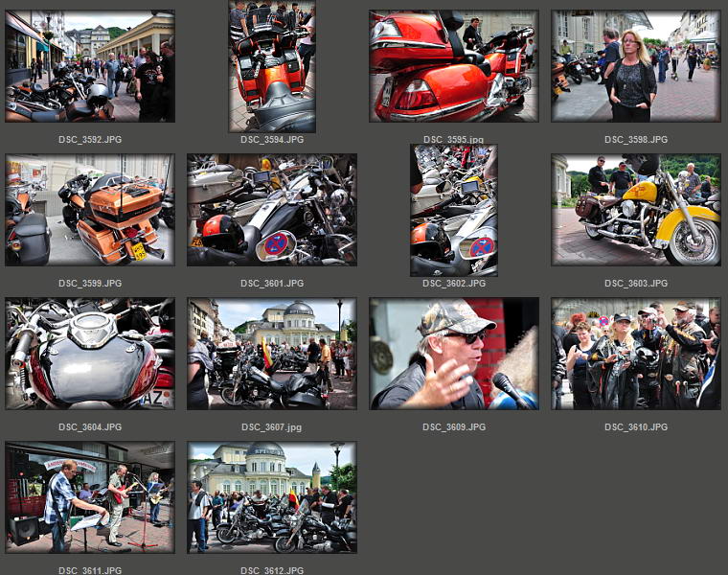The width and height of the screenshot is (728, 575).
Task: Select the DSC_3603.JPG filename caption
Action: pos(636,284)
